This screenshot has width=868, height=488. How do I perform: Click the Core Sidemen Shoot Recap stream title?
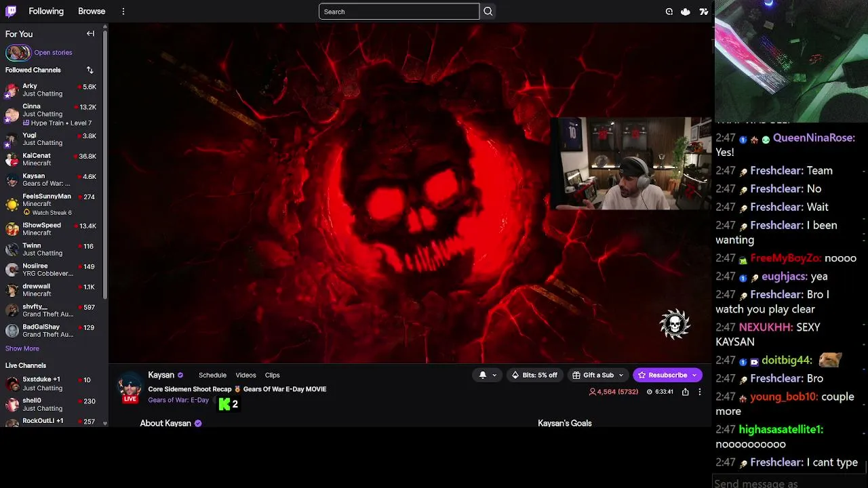[237, 389]
